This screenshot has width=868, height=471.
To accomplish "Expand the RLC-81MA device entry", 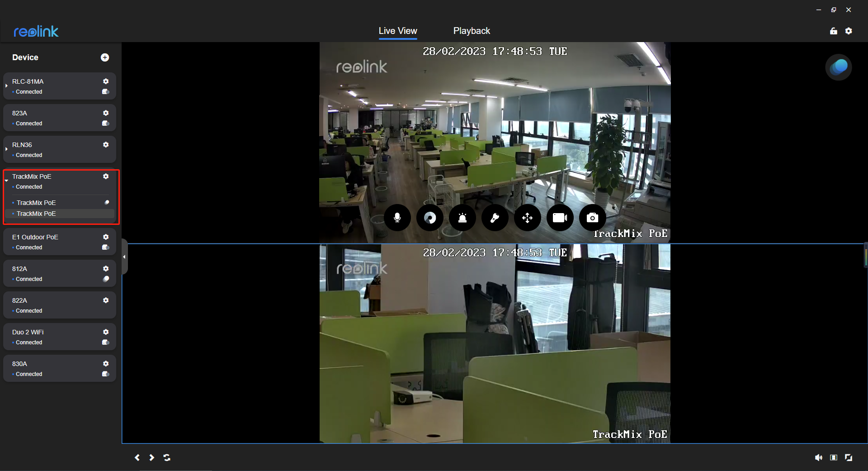I will click(x=6, y=86).
